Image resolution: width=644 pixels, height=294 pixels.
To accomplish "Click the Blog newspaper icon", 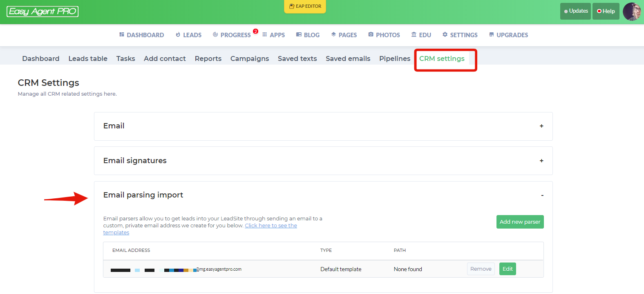I will [x=299, y=35].
